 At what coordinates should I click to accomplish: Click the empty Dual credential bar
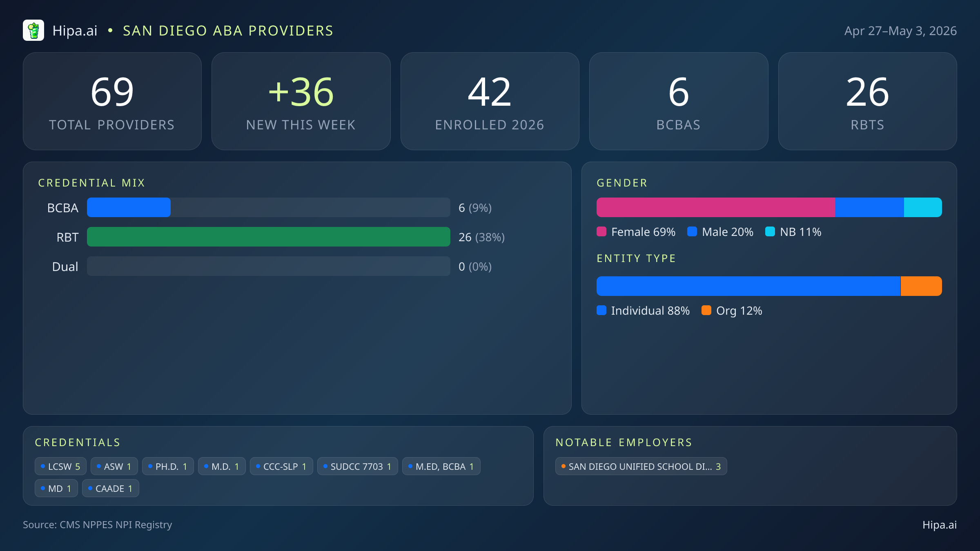269,266
